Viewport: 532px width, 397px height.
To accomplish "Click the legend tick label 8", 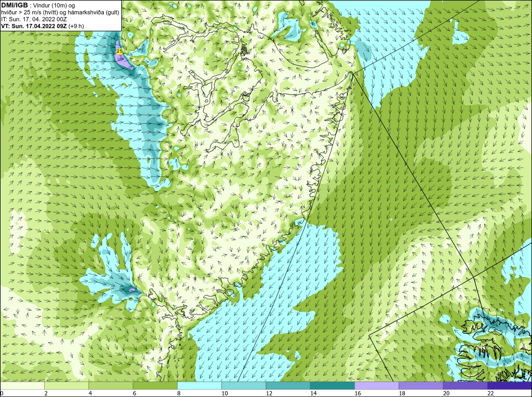I will (x=178, y=393).
